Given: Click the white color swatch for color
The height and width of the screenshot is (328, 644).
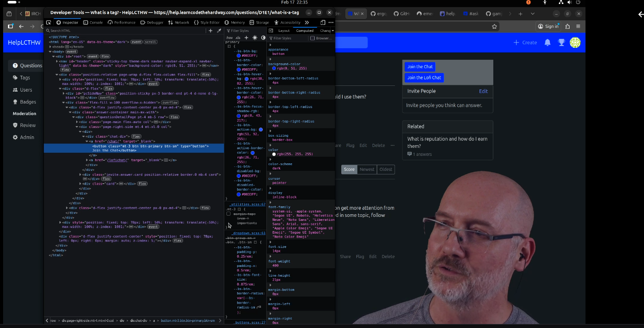Looking at the screenshot, I should (x=274, y=154).
